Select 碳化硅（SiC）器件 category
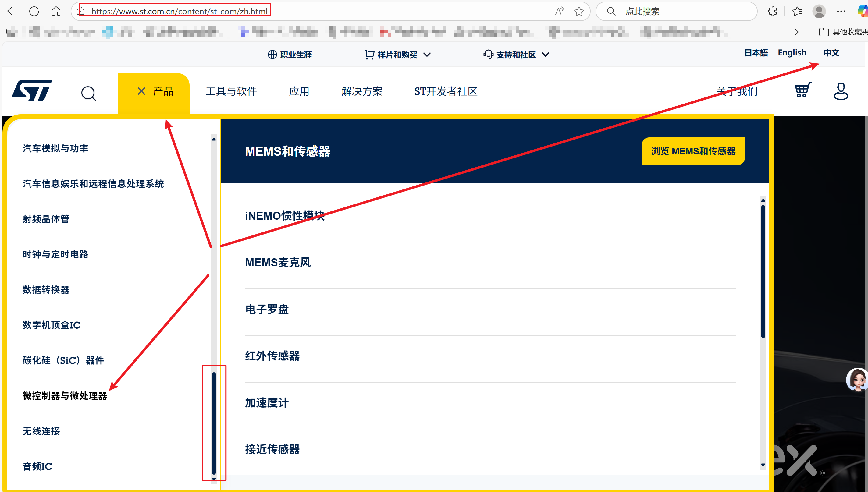 pos(63,360)
